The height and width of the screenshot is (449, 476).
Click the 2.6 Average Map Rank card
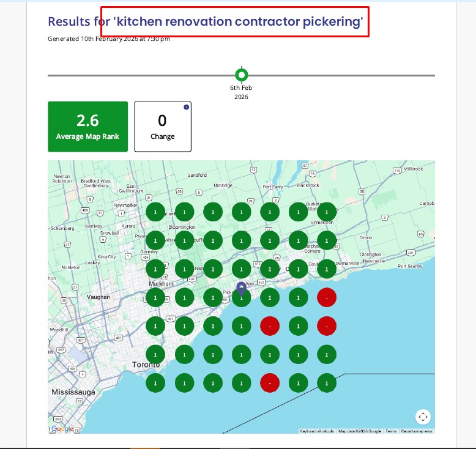tap(87, 127)
